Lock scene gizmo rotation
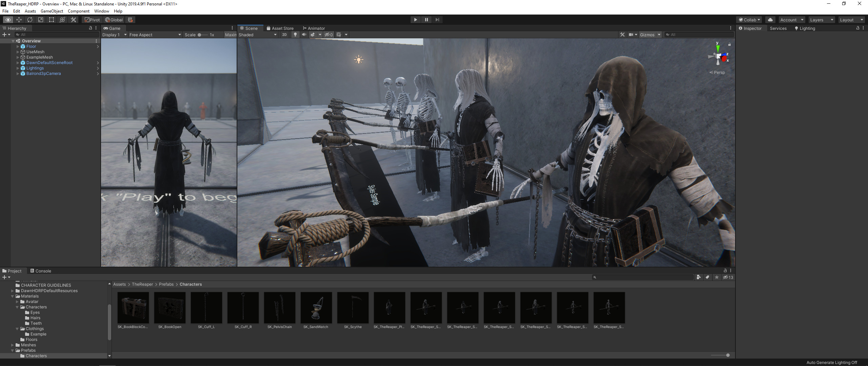Image resolution: width=868 pixels, height=366 pixels. point(729,44)
